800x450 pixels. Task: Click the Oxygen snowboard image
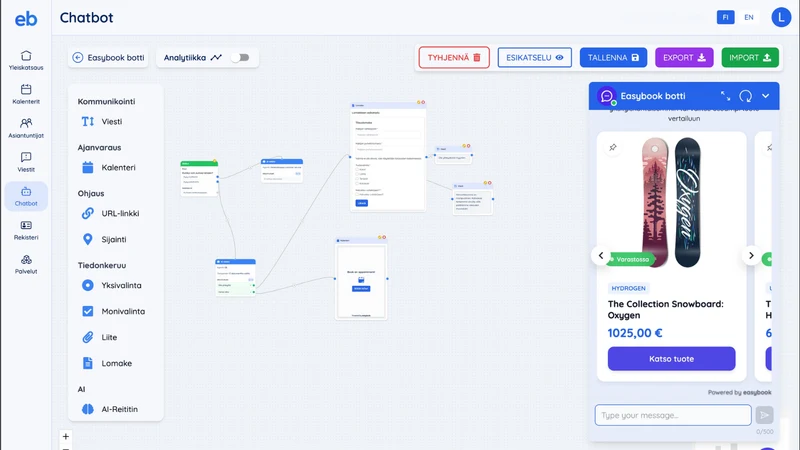click(671, 202)
